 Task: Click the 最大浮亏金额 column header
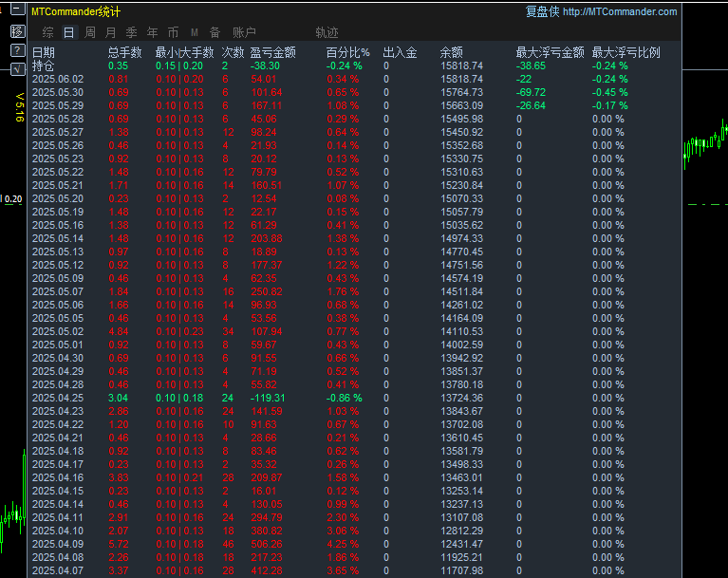pos(550,52)
